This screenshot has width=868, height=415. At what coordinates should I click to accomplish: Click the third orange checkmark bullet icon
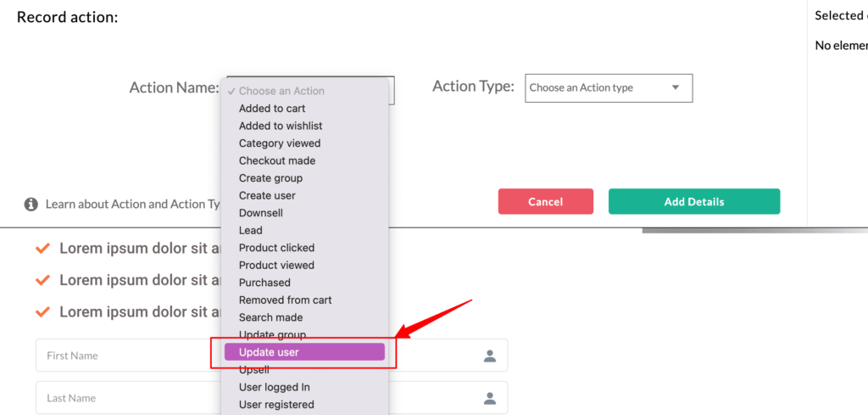point(42,312)
